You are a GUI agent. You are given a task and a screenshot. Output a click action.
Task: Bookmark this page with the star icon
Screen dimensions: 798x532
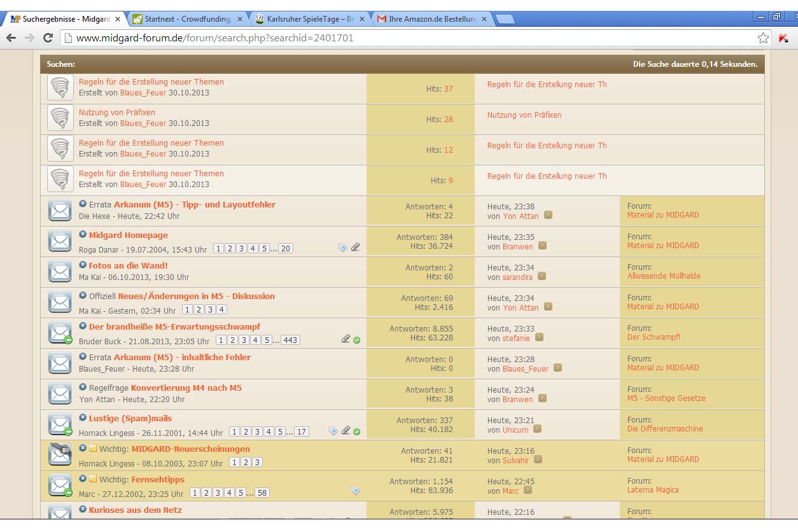(x=763, y=38)
